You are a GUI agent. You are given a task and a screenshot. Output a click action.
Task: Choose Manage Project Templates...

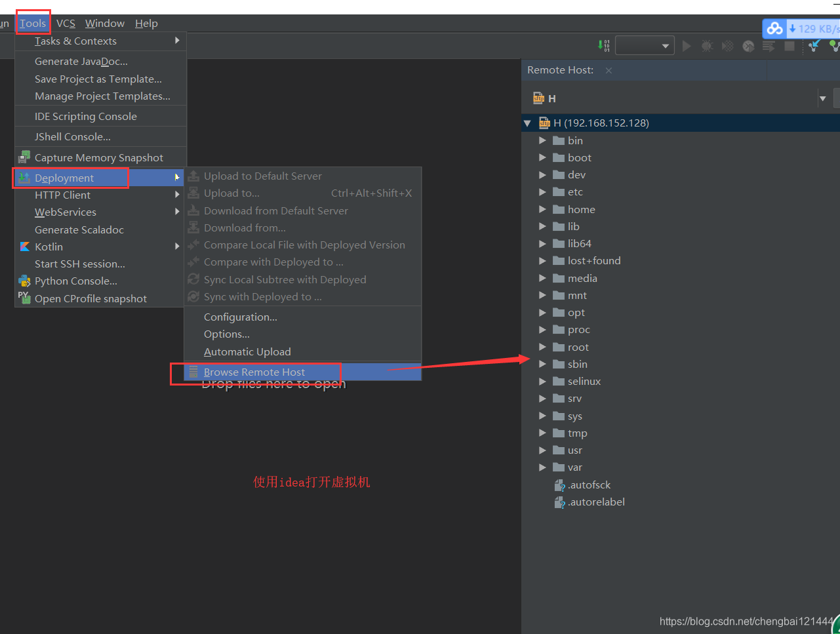(x=100, y=96)
